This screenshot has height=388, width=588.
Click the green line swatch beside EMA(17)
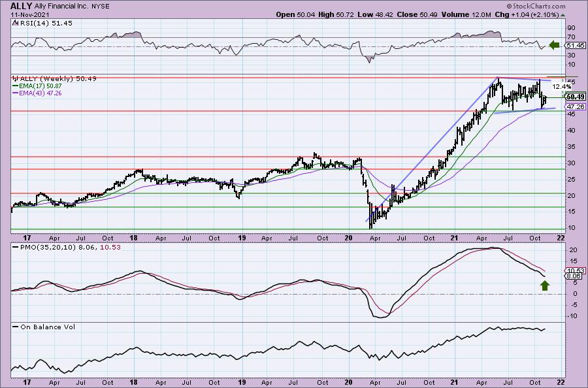coord(15,86)
